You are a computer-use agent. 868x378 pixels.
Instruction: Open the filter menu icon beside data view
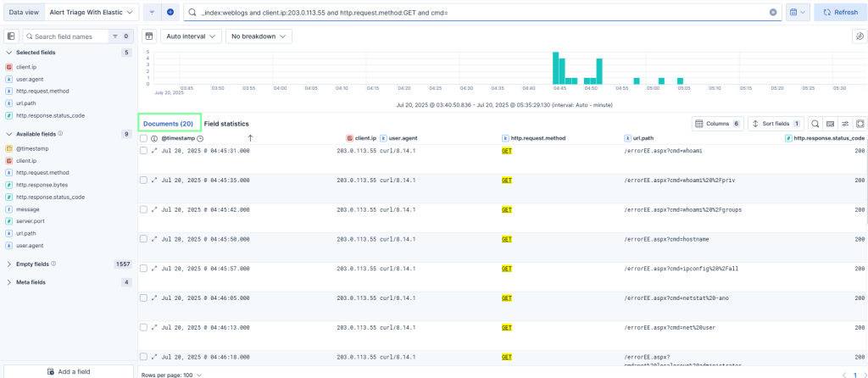[152, 13]
